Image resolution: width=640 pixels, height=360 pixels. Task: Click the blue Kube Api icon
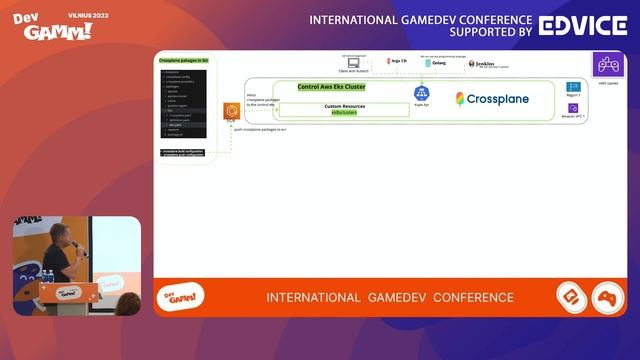[x=421, y=93]
